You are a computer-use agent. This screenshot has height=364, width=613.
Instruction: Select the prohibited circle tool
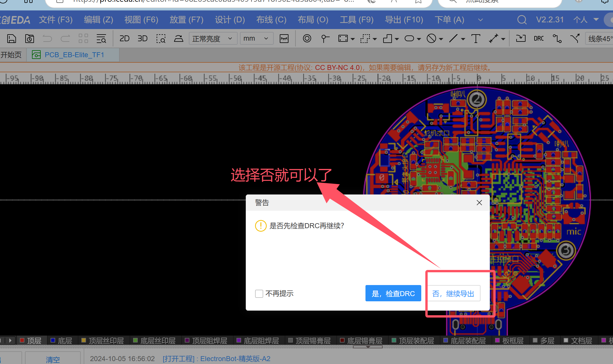click(x=431, y=39)
